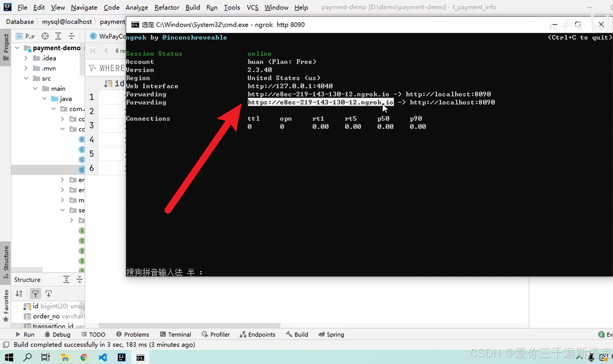Open the Debug tool window
The image size is (613, 364).
pos(57,335)
